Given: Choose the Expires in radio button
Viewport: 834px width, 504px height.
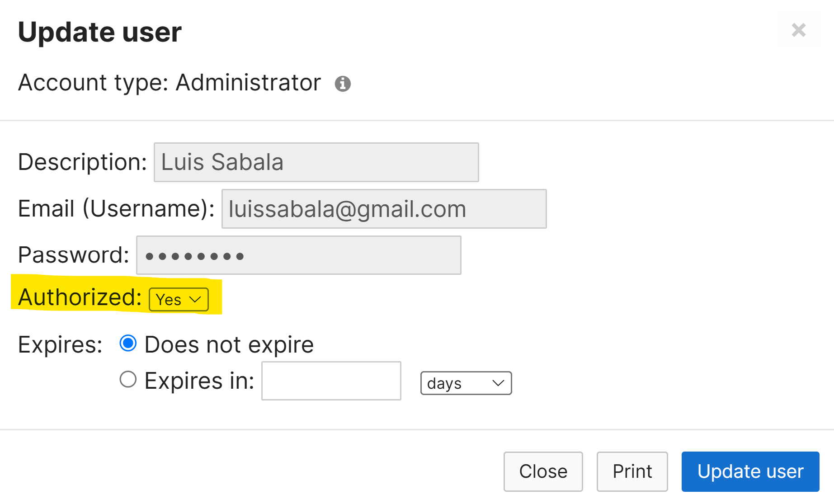Looking at the screenshot, I should (x=128, y=380).
